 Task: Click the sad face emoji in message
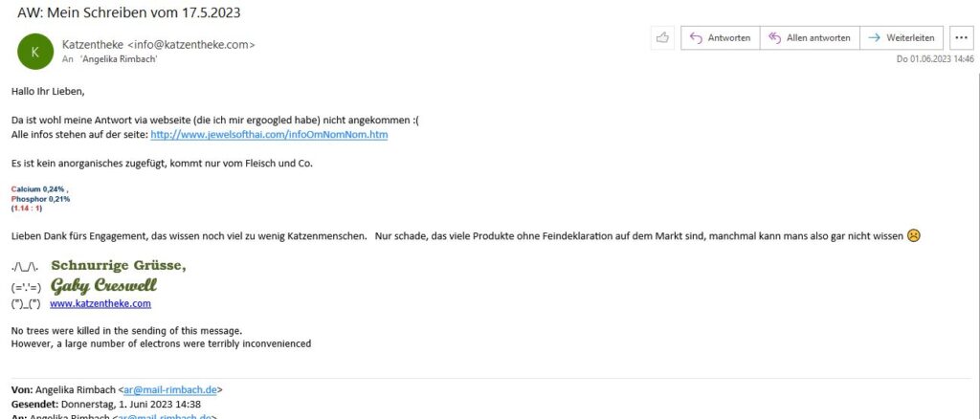914,236
